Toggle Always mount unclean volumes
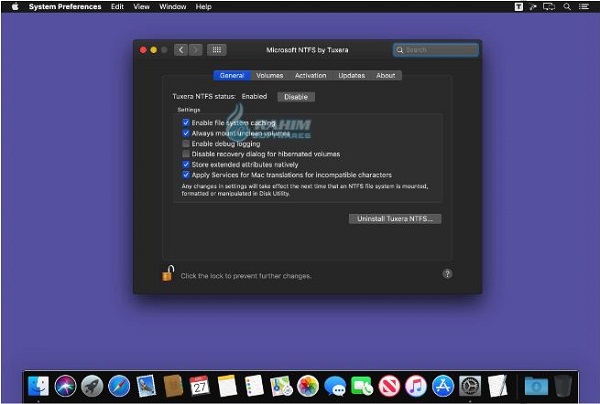The image size is (600, 404). coord(186,133)
